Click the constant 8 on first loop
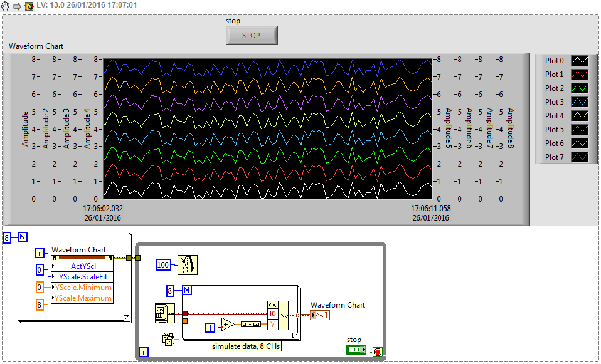Image resolution: width=601 pixels, height=364 pixels. [x=7, y=238]
